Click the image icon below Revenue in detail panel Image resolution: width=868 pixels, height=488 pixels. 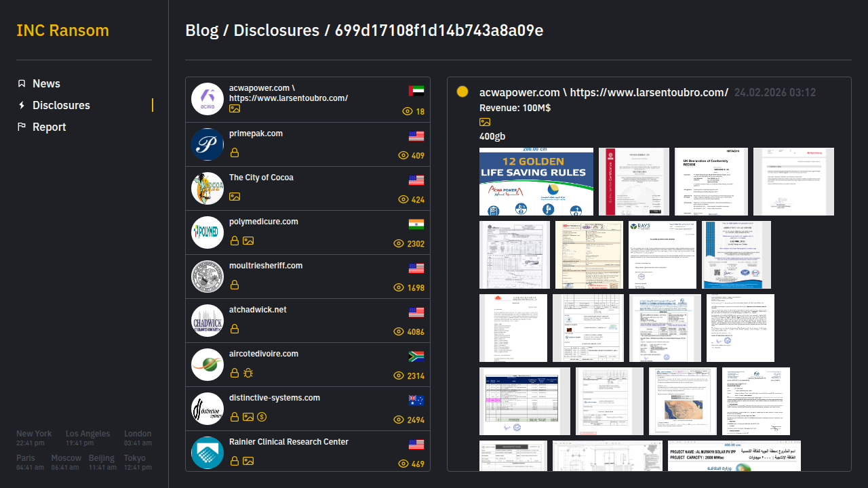coord(485,122)
